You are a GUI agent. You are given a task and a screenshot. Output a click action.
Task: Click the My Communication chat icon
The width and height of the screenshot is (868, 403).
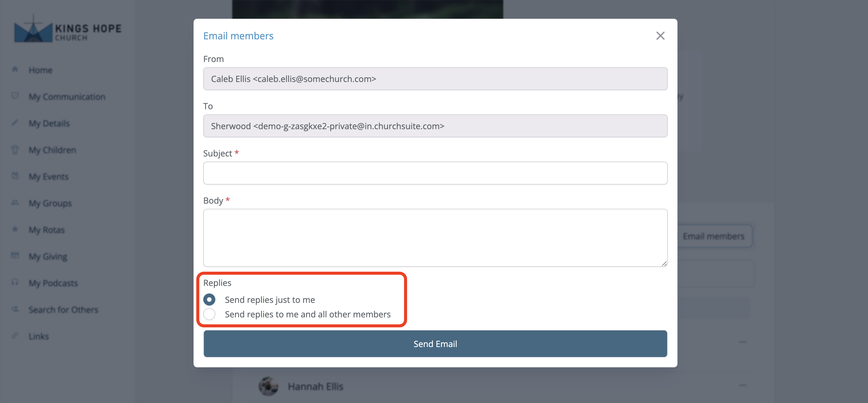point(15,96)
